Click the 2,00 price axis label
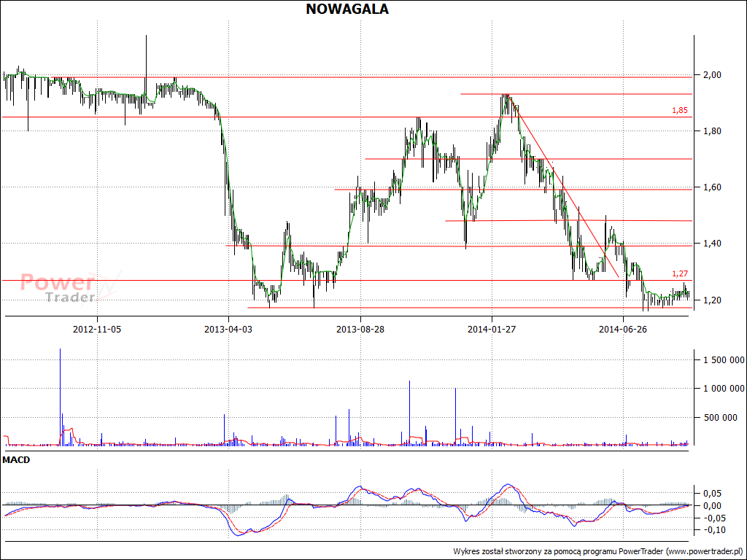747x560 pixels. pyautogui.click(x=711, y=75)
